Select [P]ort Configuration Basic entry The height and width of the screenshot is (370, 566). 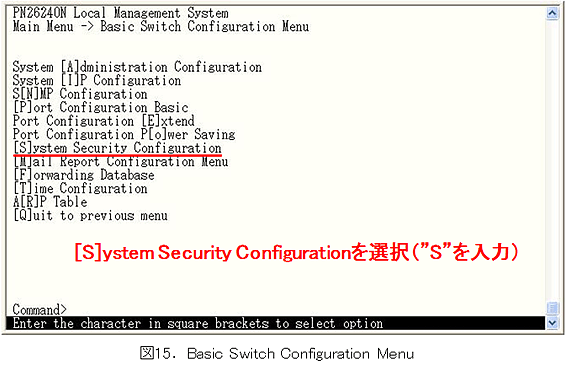100,108
